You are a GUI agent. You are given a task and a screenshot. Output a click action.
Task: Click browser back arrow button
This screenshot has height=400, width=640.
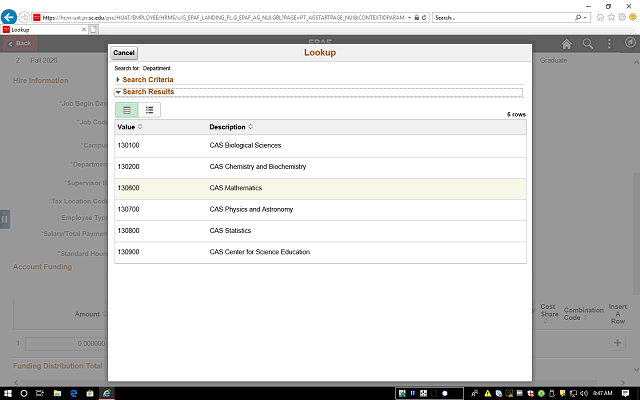(9, 17)
